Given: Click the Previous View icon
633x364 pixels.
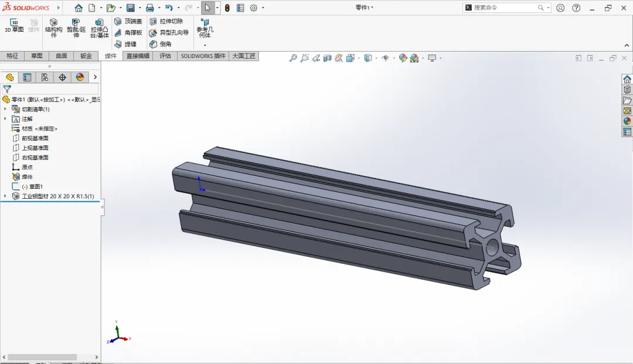Looking at the screenshot, I should 316,58.
